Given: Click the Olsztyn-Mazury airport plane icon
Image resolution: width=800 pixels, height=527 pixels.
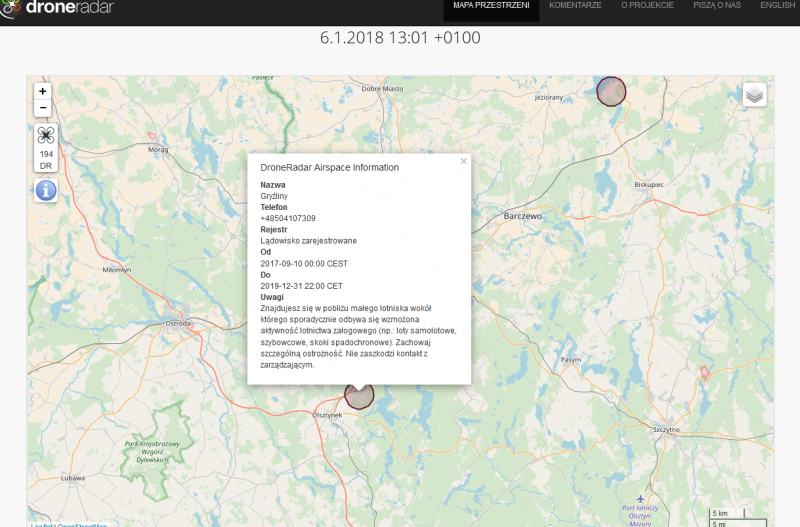Looking at the screenshot, I should pyautogui.click(x=640, y=498).
